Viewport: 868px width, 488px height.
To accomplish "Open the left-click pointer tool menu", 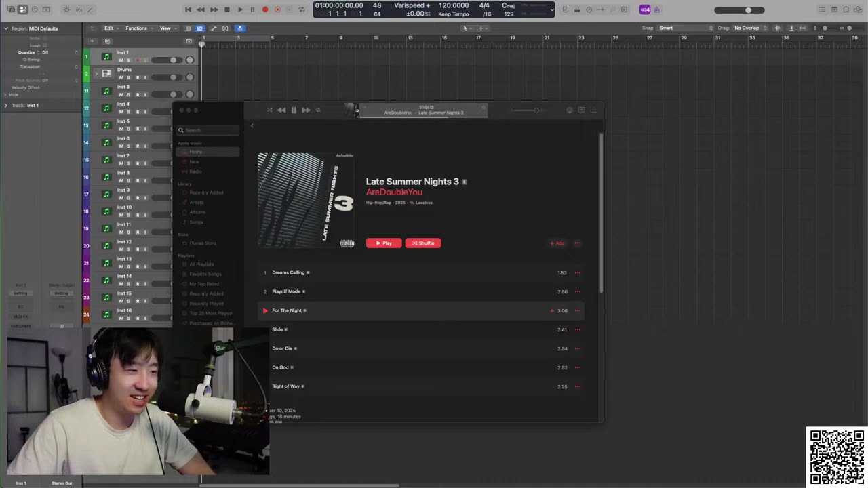I will pos(467,28).
